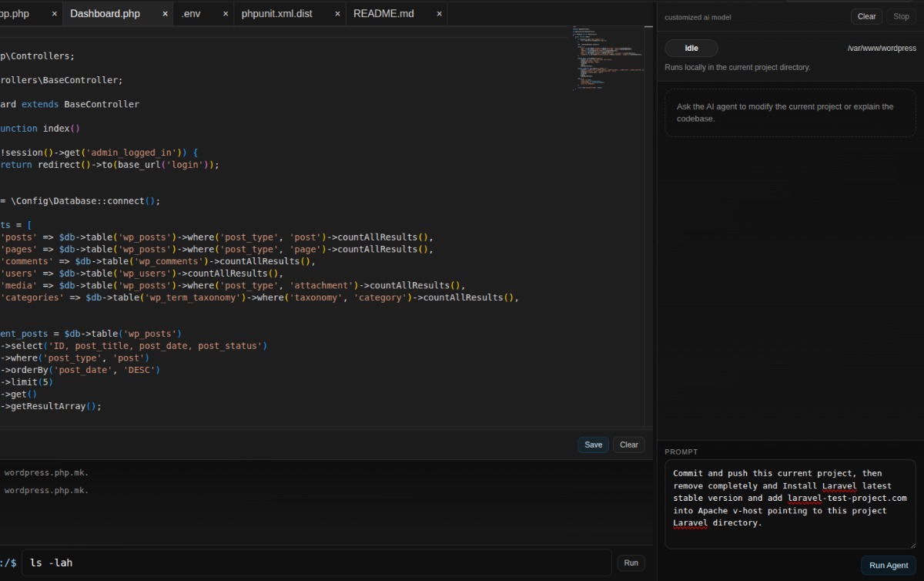Close the Dashboard.php tab
The width and height of the screenshot is (924, 581).
click(166, 14)
